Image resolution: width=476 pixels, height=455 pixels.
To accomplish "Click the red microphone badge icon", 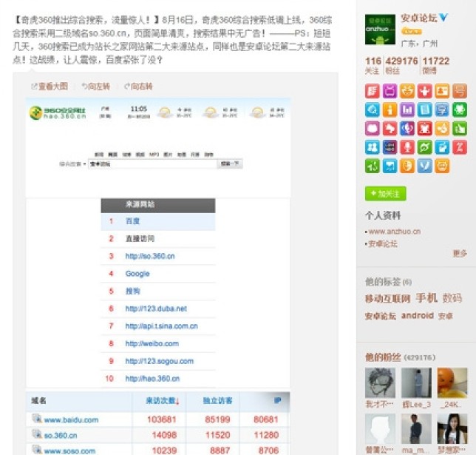I will pos(407,146).
